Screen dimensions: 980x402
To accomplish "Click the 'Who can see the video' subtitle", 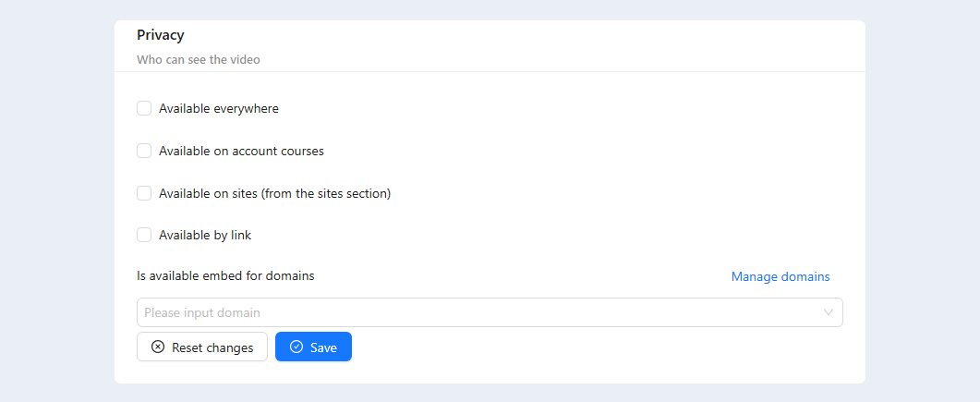I will (199, 60).
